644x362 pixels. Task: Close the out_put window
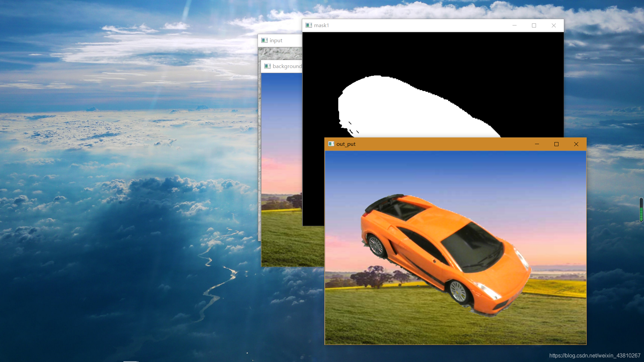pos(576,144)
